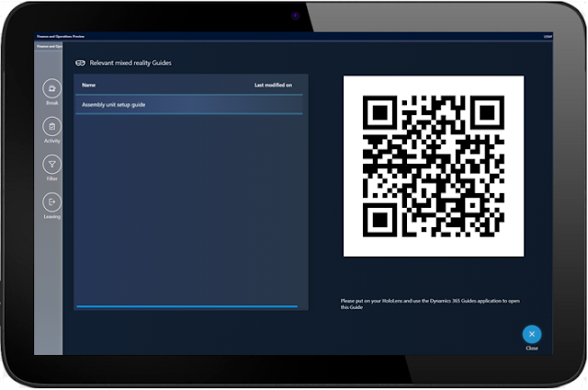Click the Relevant mixed reality Guides title

coord(130,63)
